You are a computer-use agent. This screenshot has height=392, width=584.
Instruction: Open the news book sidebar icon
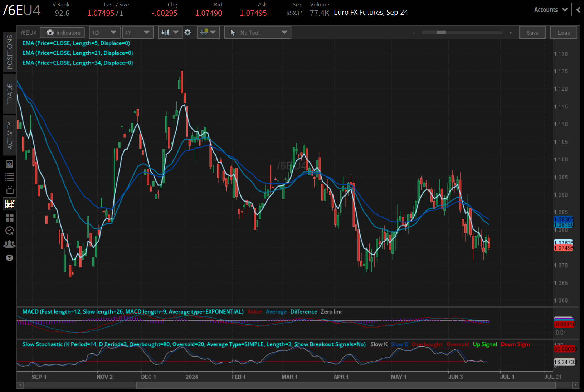[10, 164]
